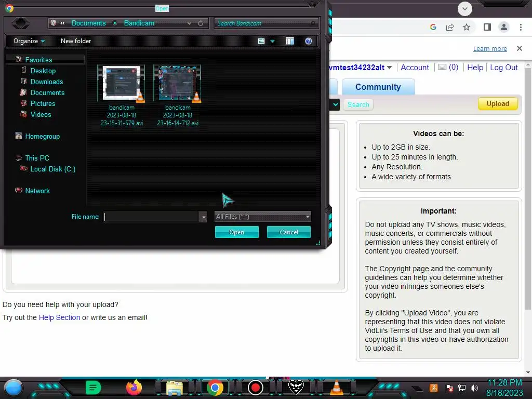Image resolution: width=532 pixels, height=399 pixels.
Task: Click Documents in the address bar breadcrumb
Action: [x=88, y=23]
